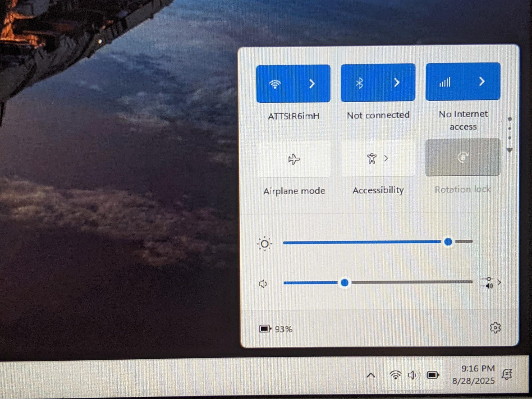
Task: Open sound output device selector
Action: click(490, 283)
